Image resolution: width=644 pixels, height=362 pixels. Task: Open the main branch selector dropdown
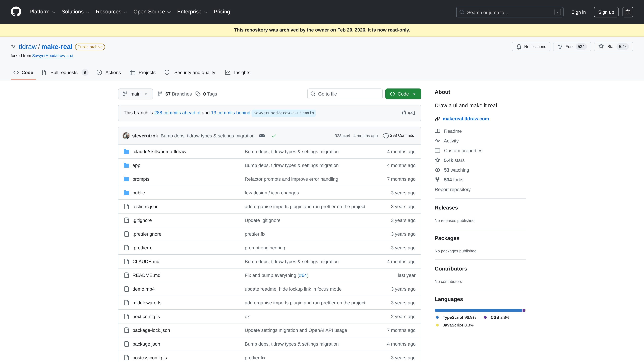pos(136,94)
